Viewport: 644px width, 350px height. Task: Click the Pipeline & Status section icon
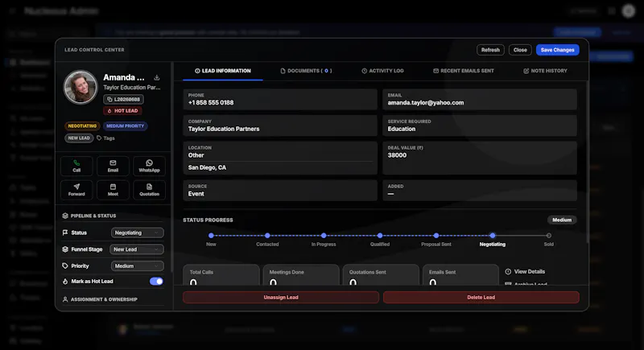[65, 216]
